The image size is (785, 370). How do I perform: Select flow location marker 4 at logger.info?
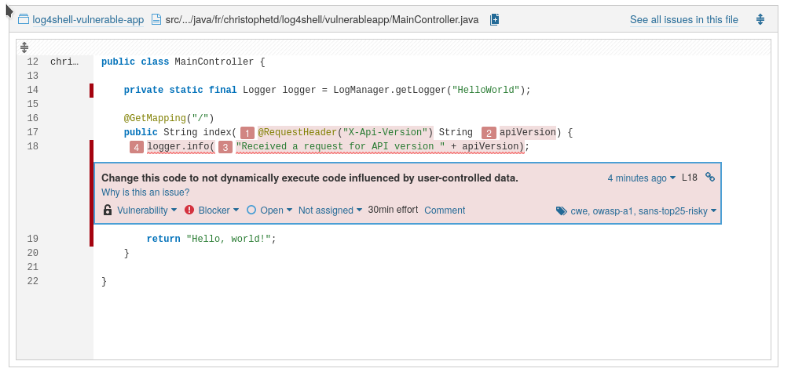click(137, 147)
